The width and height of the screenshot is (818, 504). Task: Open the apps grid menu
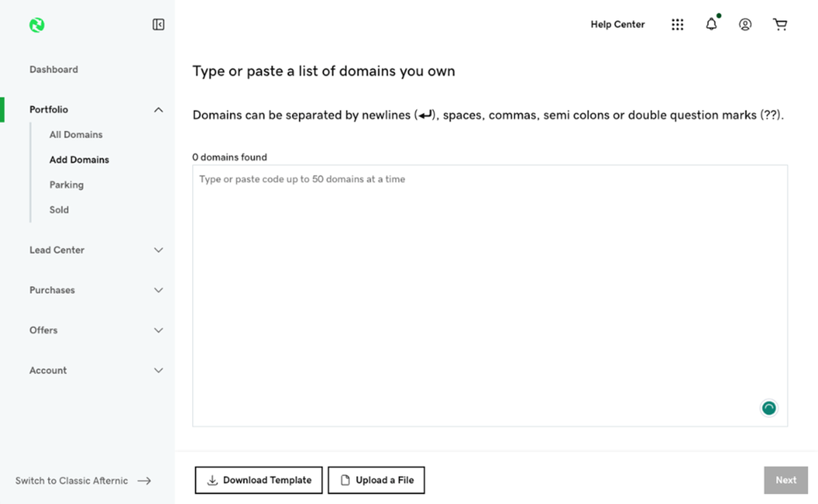pyautogui.click(x=677, y=25)
